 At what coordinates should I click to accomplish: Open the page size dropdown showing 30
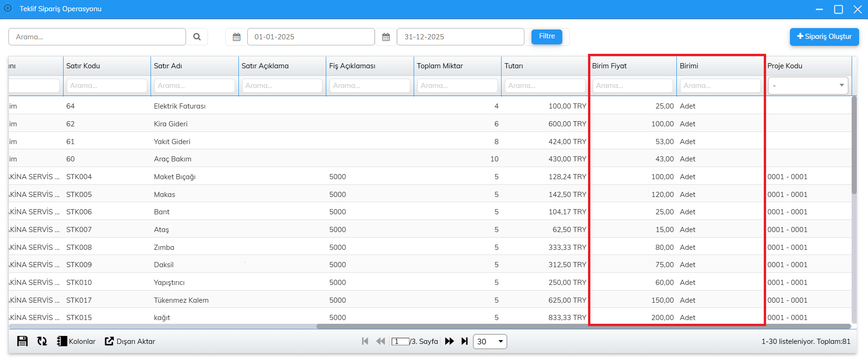coord(489,342)
